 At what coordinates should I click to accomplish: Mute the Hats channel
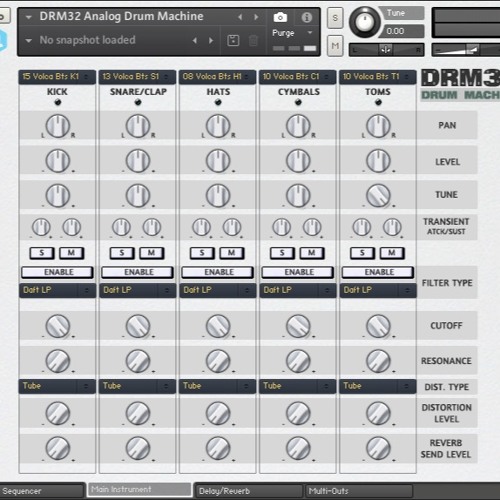(232, 253)
